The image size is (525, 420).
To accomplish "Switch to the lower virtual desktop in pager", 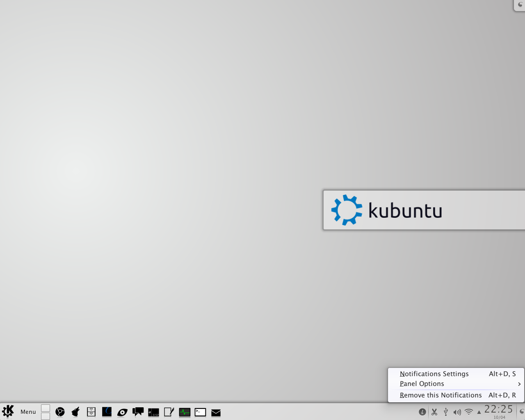I will 46,416.
